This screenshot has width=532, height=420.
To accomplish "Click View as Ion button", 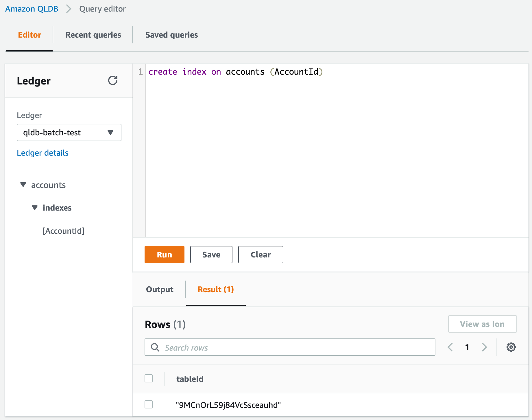I will (x=482, y=324).
